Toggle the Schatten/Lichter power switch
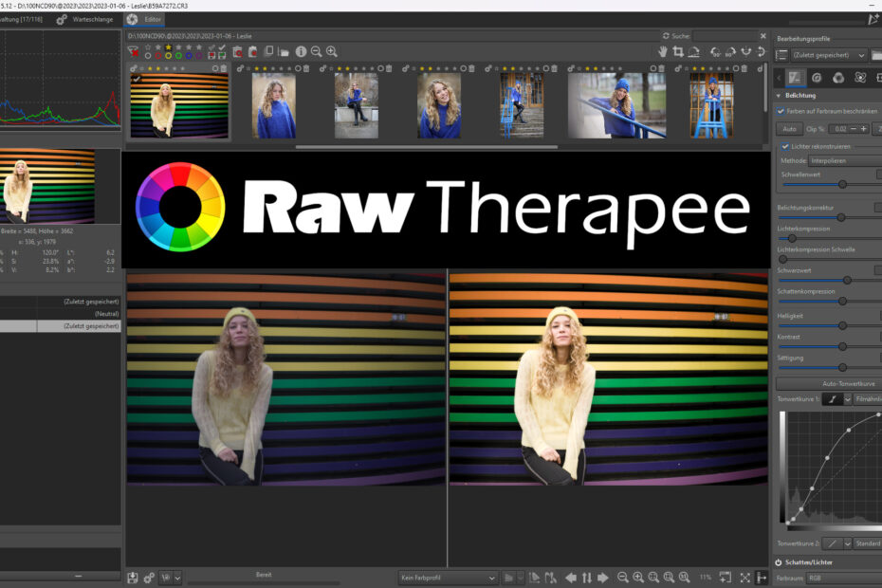Image resolution: width=882 pixels, height=588 pixels. (x=779, y=562)
